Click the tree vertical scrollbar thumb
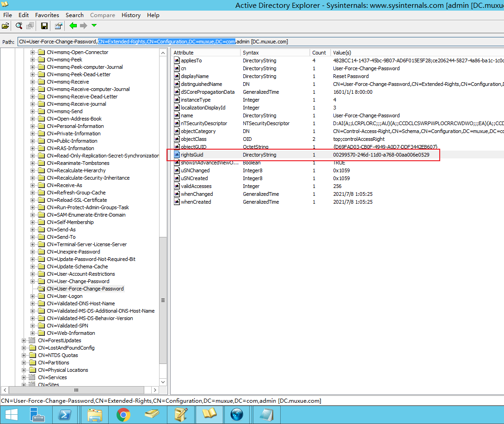The width and height of the screenshot is (504, 424). pyautogui.click(x=163, y=300)
